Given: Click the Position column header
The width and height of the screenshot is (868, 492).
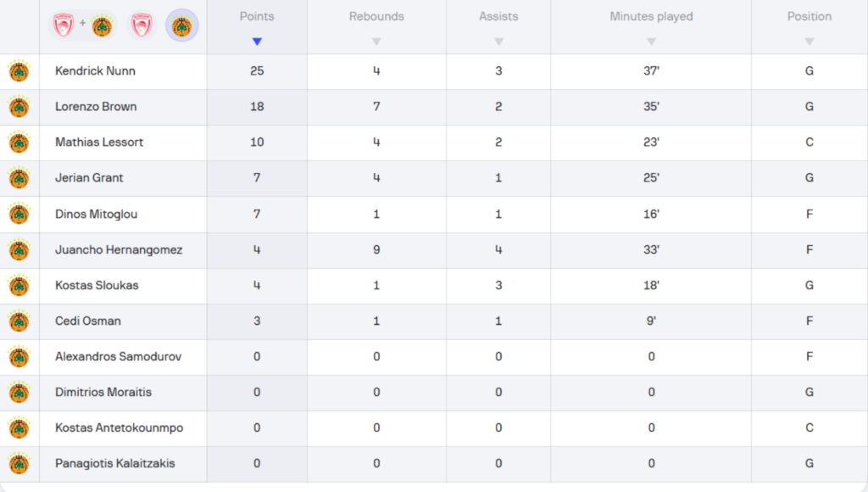Looking at the screenshot, I should tap(809, 17).
